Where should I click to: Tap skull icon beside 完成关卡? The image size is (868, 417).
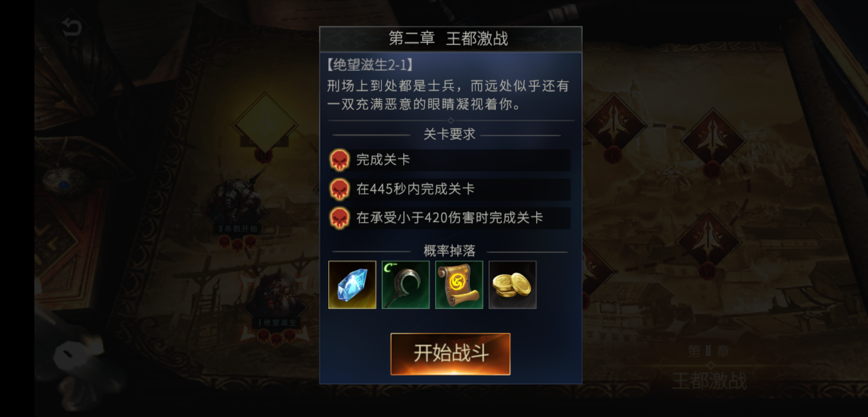tap(340, 160)
